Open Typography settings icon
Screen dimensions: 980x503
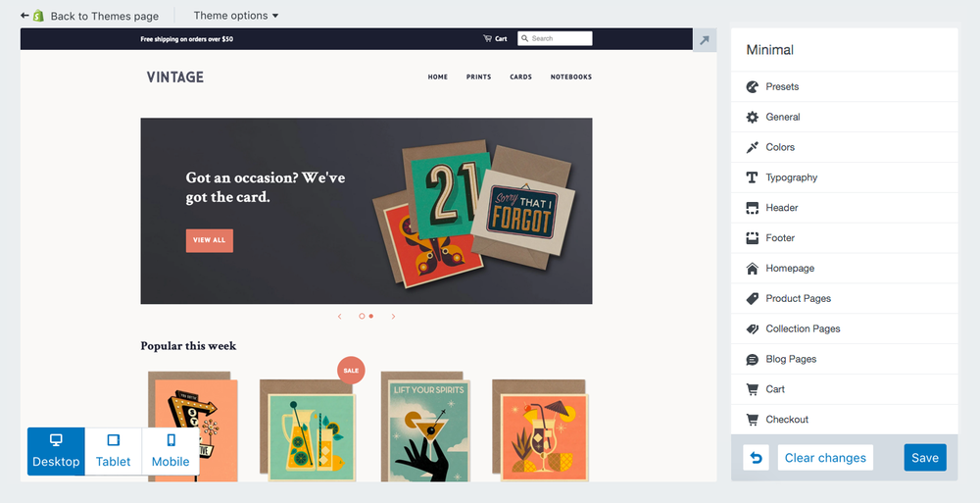point(753,177)
